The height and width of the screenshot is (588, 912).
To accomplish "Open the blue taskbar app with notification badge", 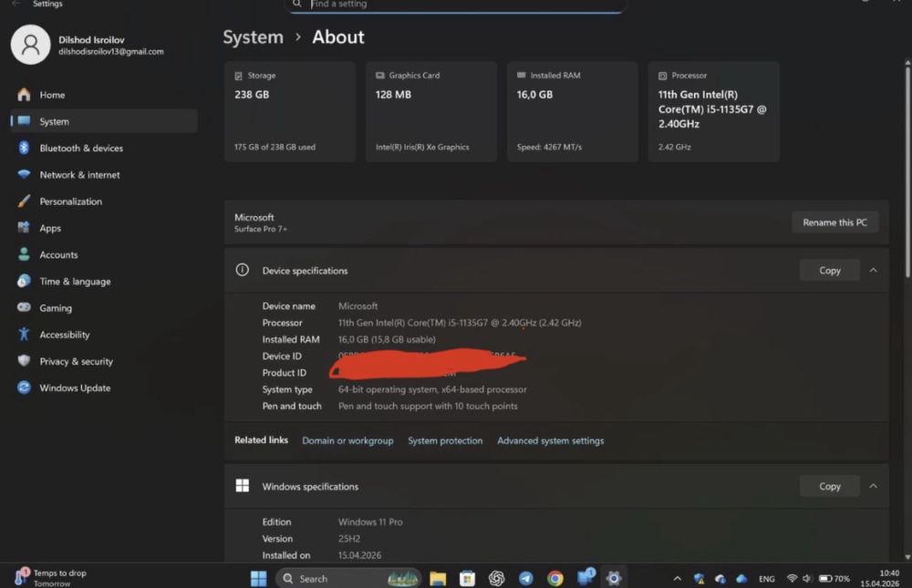I will pos(586,578).
